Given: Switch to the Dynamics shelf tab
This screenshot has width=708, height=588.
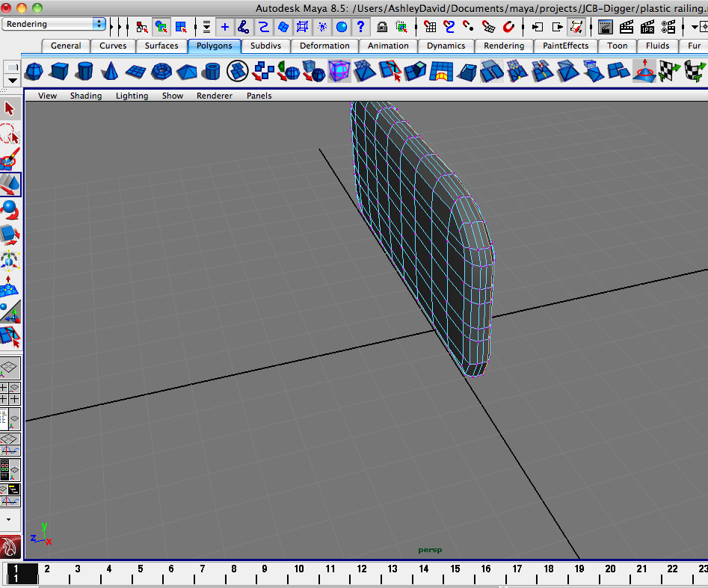Looking at the screenshot, I should click(446, 46).
